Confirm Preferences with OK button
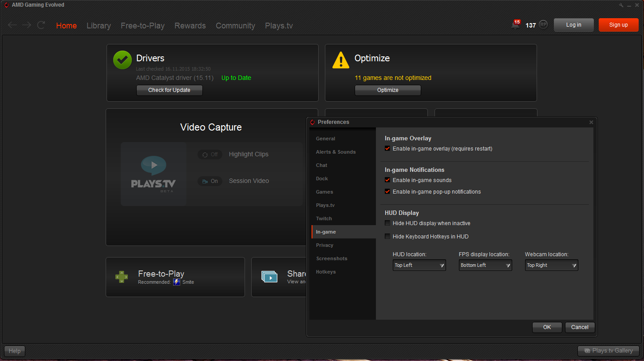Screen dimensions: 644x361 547,327
